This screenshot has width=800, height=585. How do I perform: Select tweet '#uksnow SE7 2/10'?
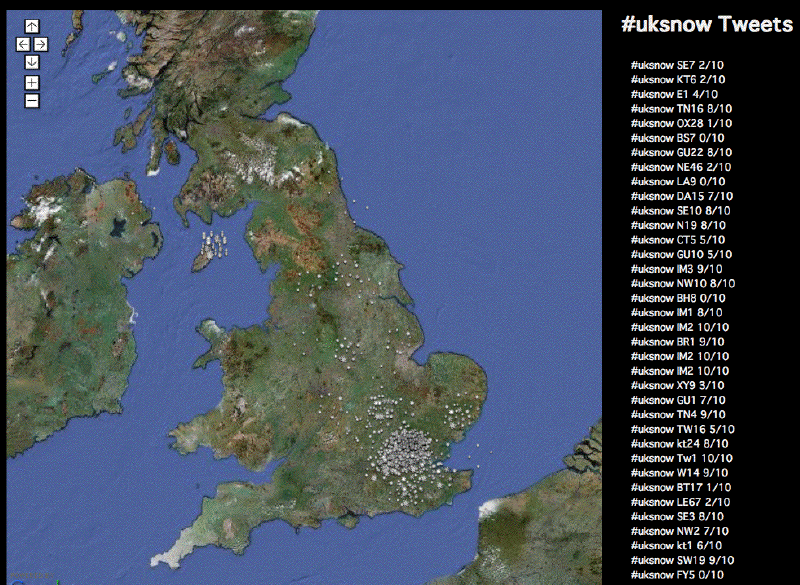click(x=677, y=65)
